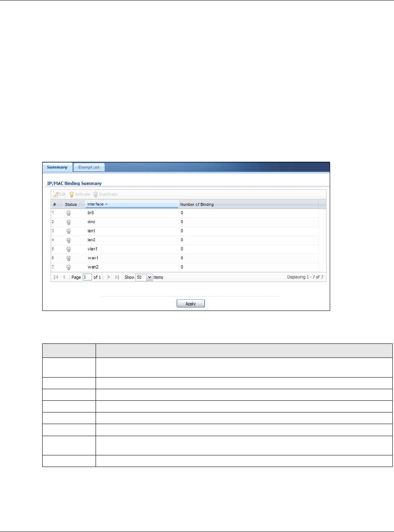Click the dmz status bulb icon

(69, 222)
